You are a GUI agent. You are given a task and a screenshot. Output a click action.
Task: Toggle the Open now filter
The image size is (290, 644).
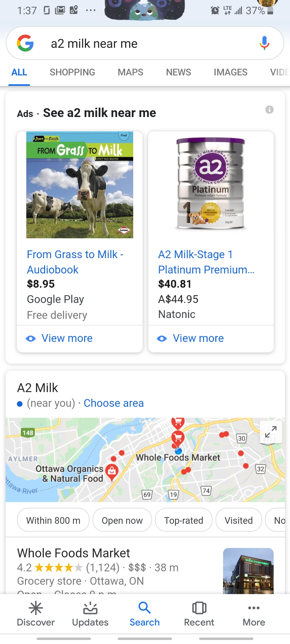122,521
